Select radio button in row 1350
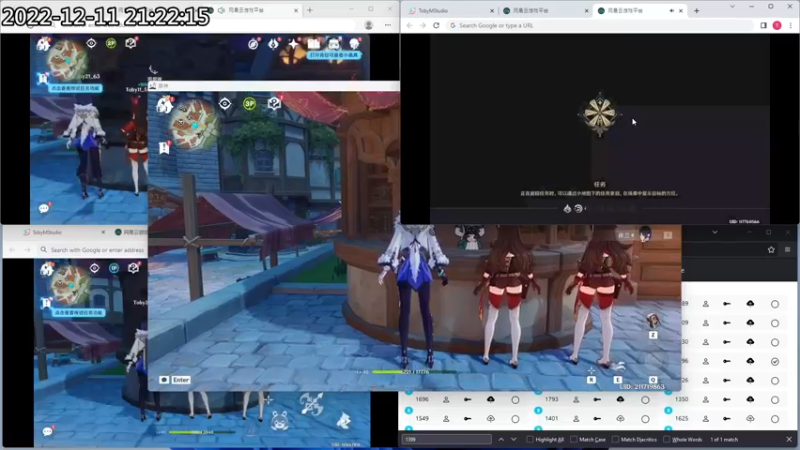 [x=775, y=400]
